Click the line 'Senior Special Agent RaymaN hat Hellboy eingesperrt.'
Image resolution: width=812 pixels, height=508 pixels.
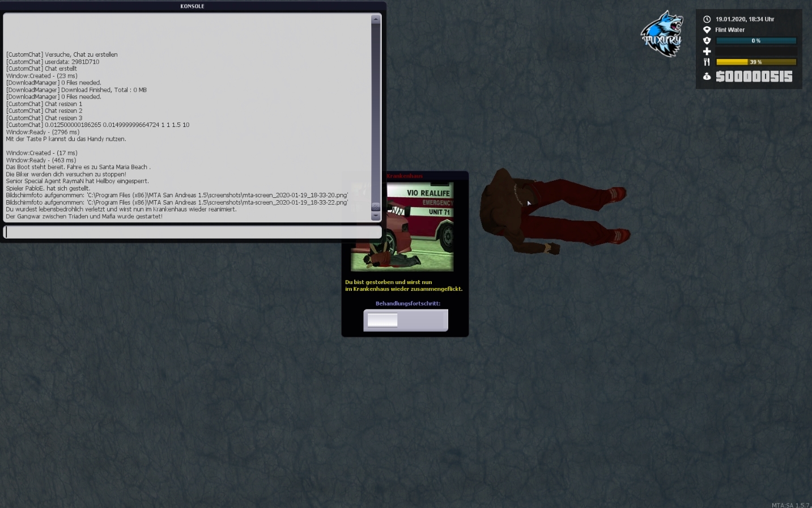[x=77, y=181]
